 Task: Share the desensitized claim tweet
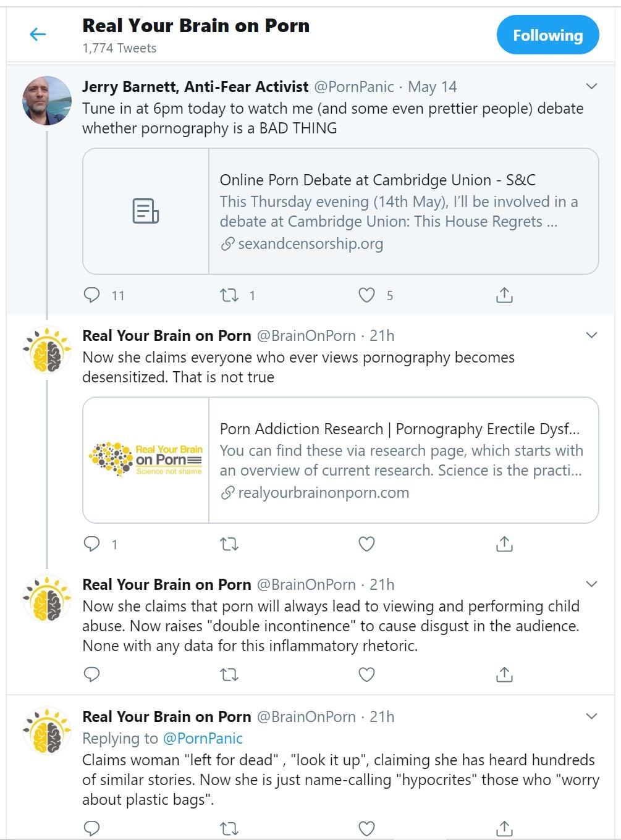pos(504,544)
